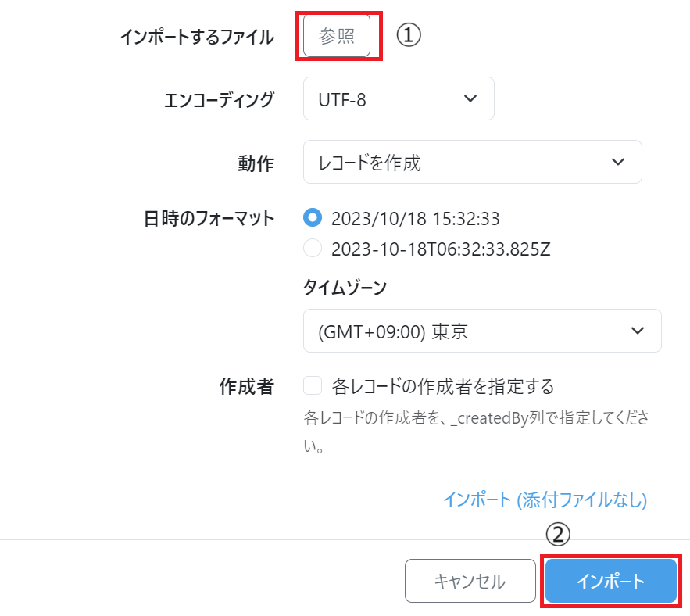Click the 作成者 label
Viewport: 690px width, 616px height.
pyautogui.click(x=247, y=386)
